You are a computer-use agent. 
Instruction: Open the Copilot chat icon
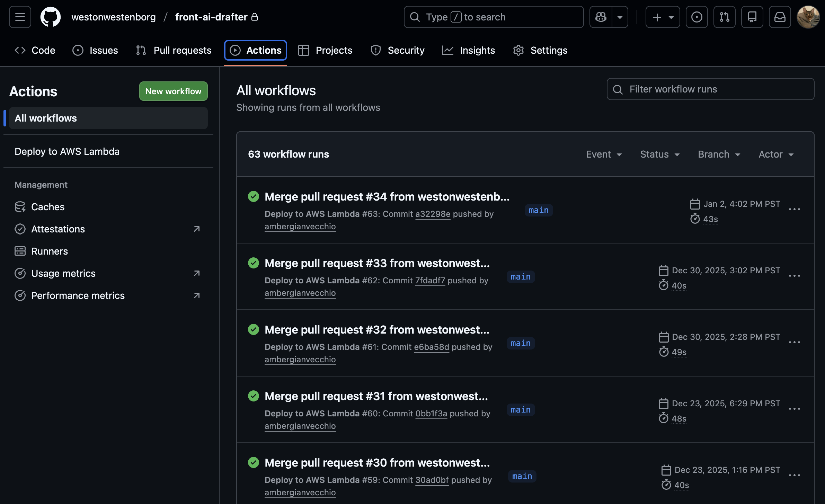point(600,17)
